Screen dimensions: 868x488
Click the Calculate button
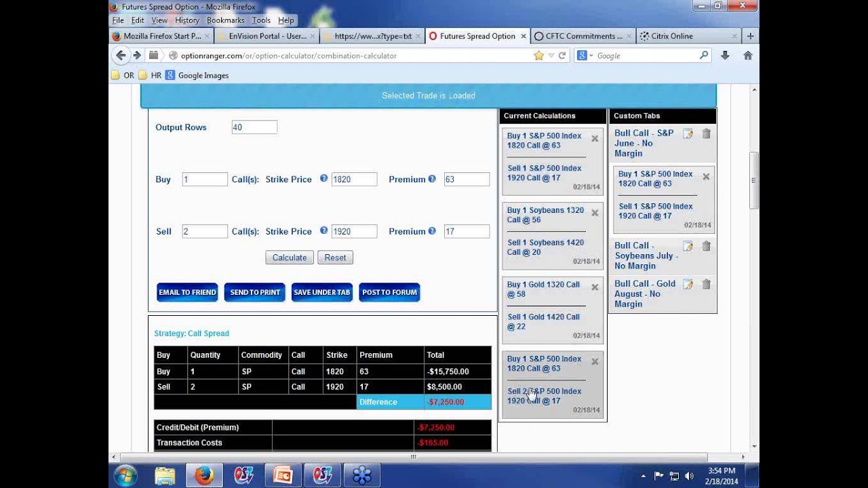tap(290, 258)
